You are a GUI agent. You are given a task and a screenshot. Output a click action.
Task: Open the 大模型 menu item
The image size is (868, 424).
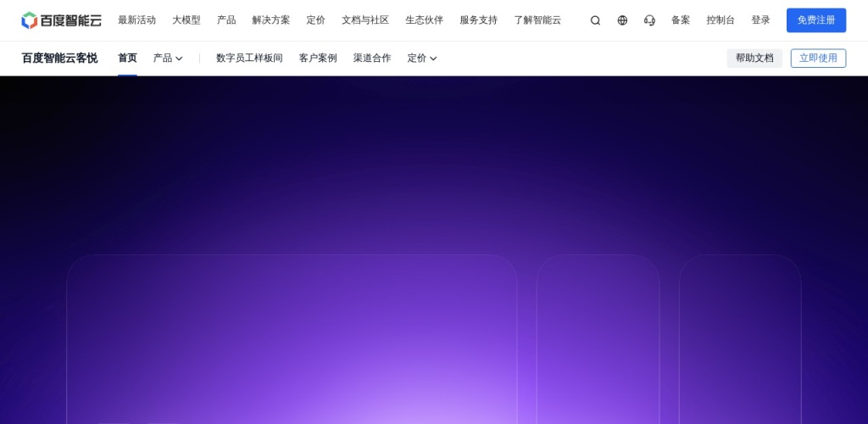point(186,20)
